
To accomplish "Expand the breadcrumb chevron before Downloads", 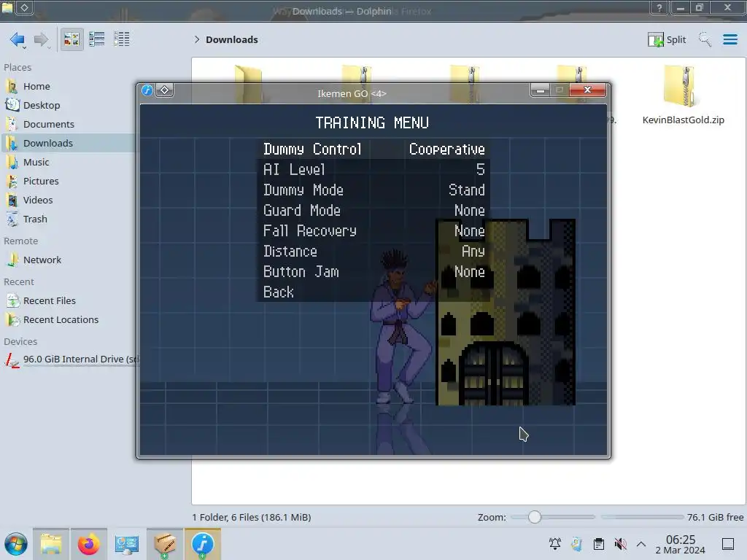I will point(197,39).
